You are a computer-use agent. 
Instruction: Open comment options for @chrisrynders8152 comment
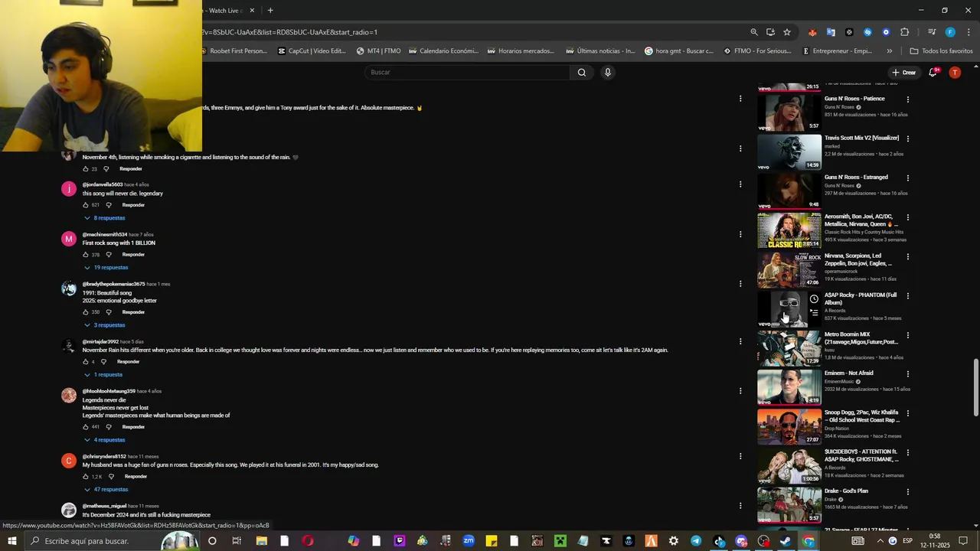pos(740,456)
